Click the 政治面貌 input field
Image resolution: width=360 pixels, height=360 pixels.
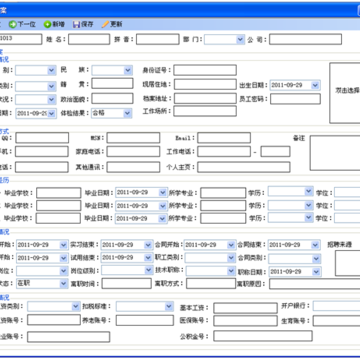pyautogui.click(x=112, y=98)
